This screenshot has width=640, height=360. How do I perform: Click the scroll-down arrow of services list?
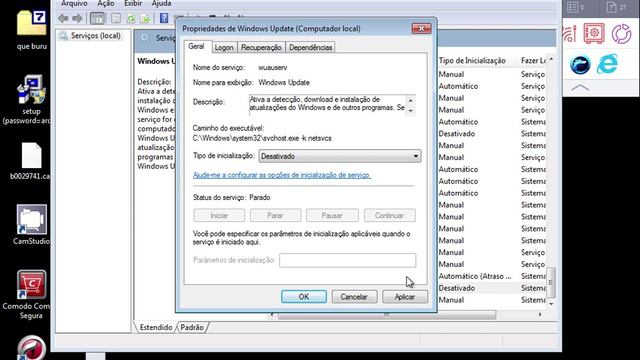(x=551, y=304)
